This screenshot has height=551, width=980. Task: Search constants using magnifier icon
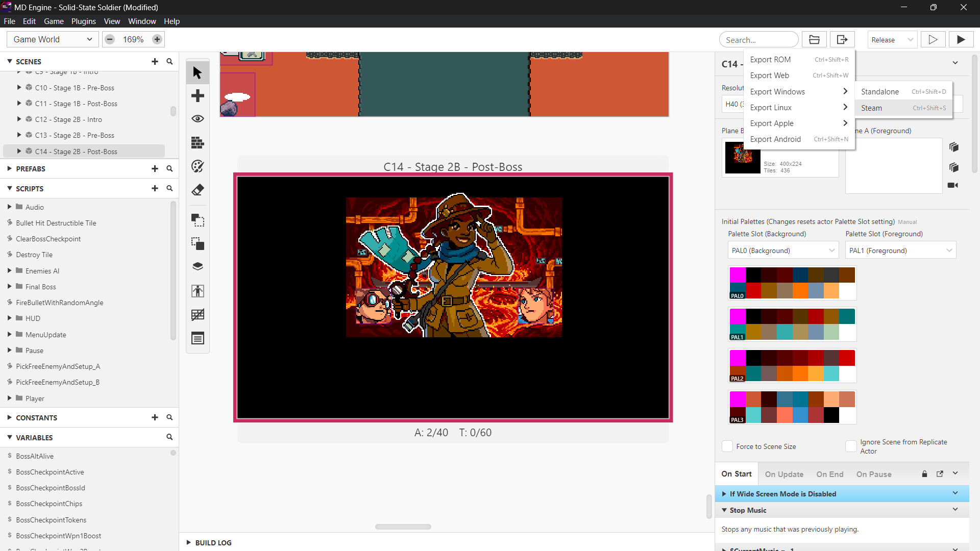click(169, 417)
